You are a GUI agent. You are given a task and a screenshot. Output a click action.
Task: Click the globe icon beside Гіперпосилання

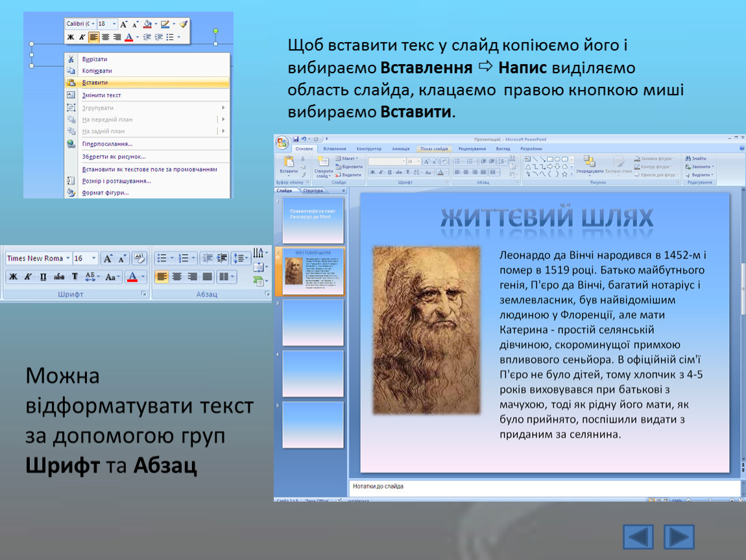click(x=71, y=144)
